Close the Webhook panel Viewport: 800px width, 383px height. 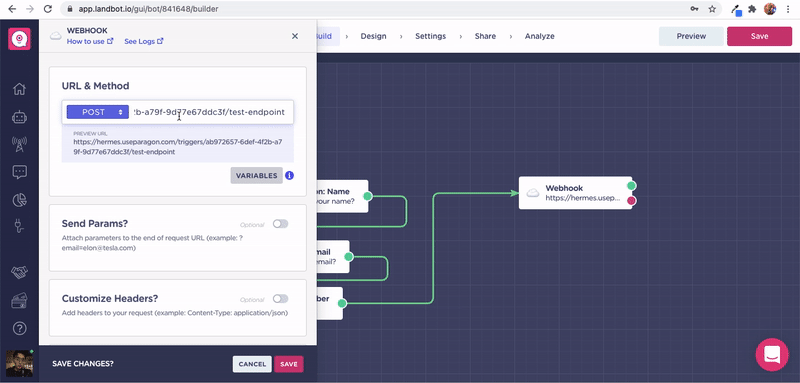(x=295, y=36)
